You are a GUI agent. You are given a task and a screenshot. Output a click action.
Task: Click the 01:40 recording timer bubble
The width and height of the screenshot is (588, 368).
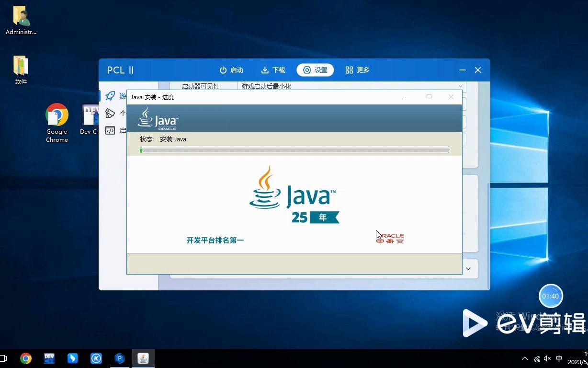[x=551, y=296]
